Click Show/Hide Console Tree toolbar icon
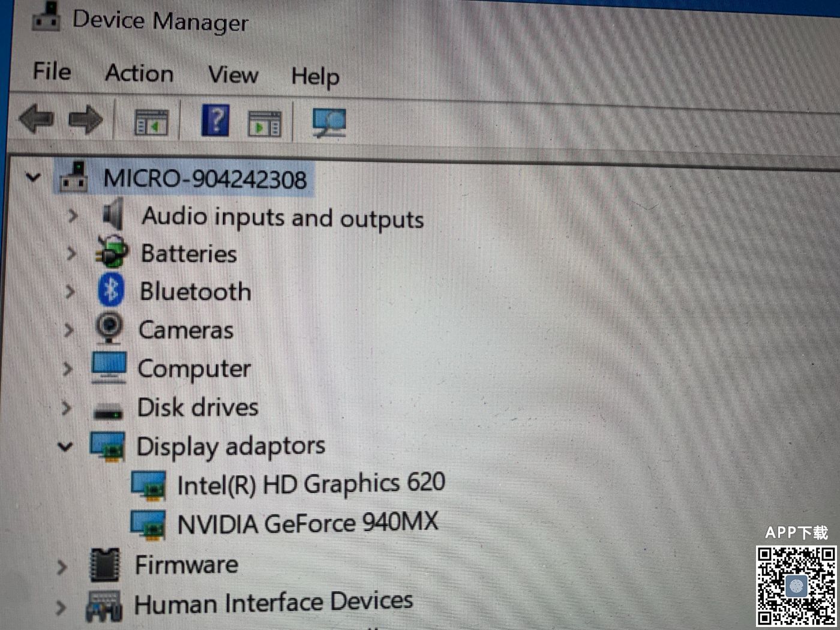 tap(151, 122)
